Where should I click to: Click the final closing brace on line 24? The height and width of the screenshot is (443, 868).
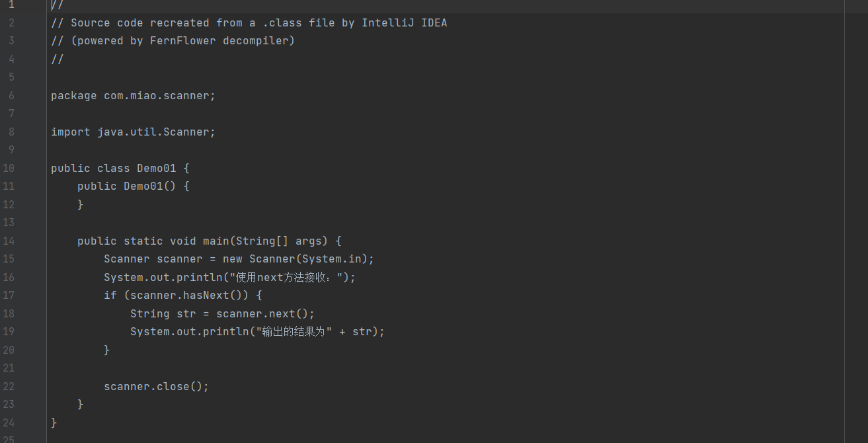(54, 423)
